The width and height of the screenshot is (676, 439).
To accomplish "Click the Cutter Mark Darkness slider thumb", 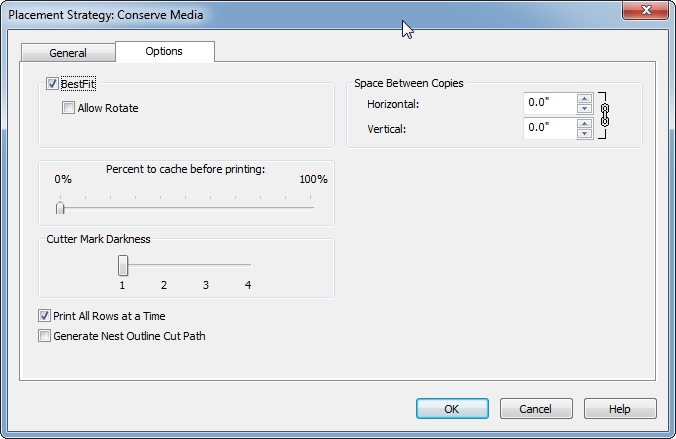I will click(123, 265).
